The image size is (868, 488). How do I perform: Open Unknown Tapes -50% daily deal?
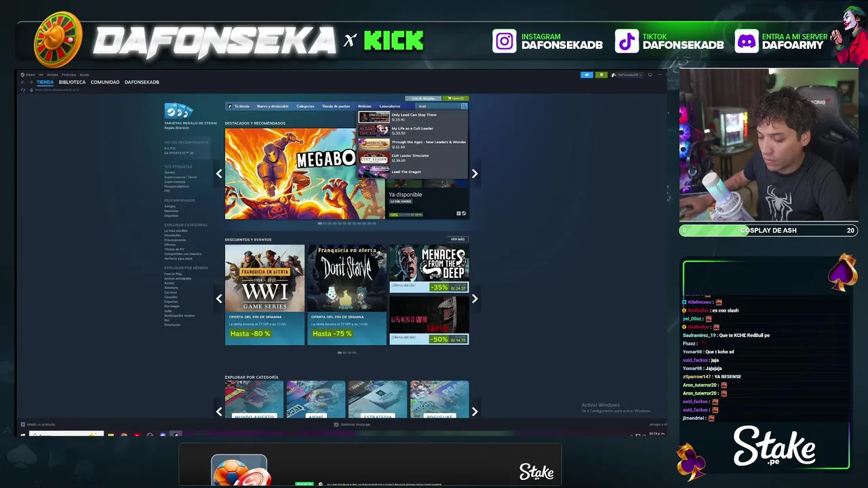429,320
